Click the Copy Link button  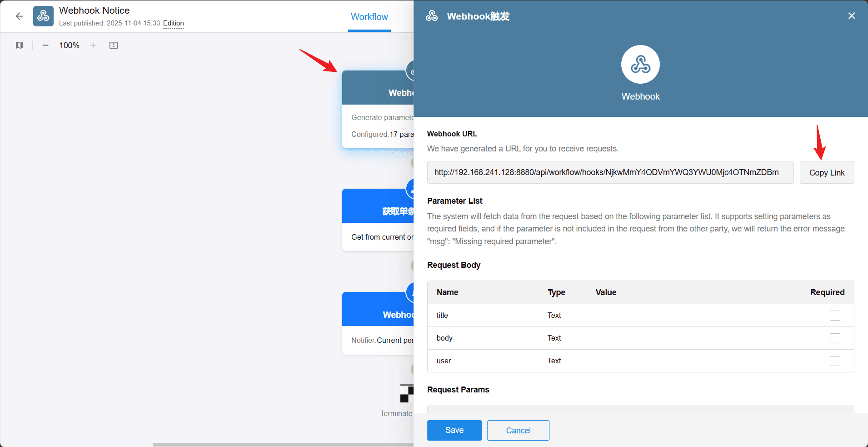click(827, 173)
